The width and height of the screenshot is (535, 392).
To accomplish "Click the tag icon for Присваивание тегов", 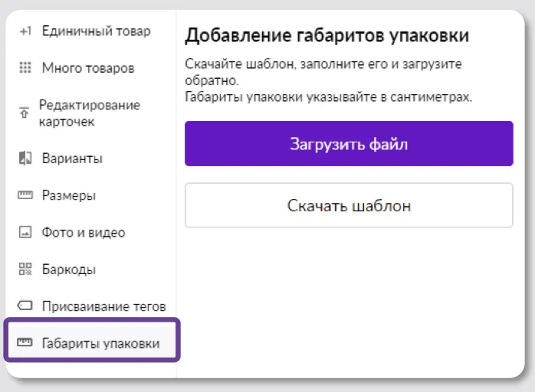I will [x=25, y=306].
